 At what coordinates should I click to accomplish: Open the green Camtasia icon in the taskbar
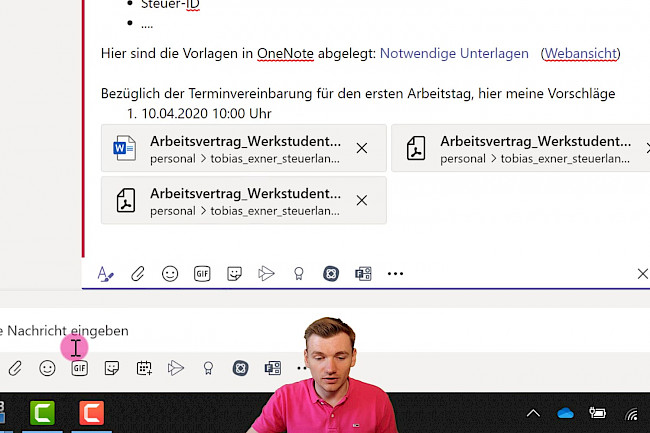[42, 413]
